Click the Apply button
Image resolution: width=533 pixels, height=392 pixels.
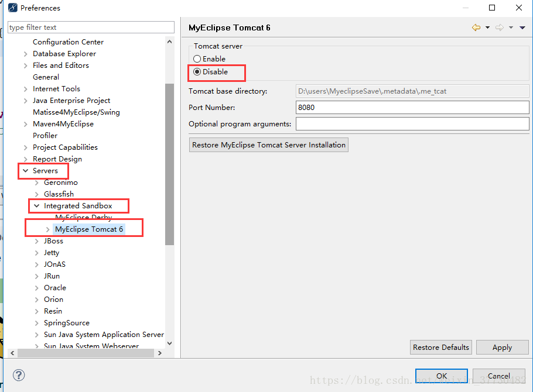(x=503, y=347)
